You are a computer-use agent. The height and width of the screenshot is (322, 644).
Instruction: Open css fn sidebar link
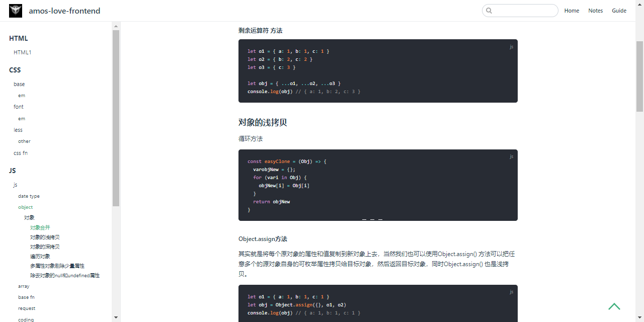point(21,153)
